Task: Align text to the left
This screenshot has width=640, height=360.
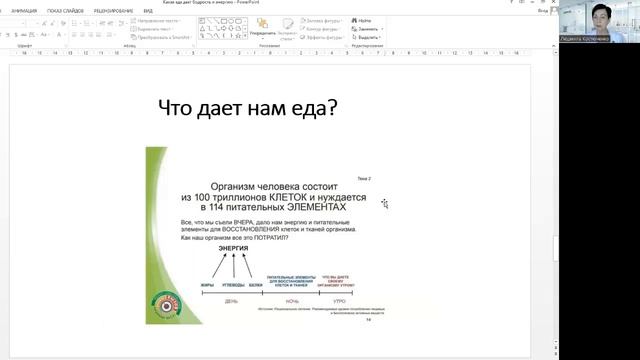Action: click(74, 35)
